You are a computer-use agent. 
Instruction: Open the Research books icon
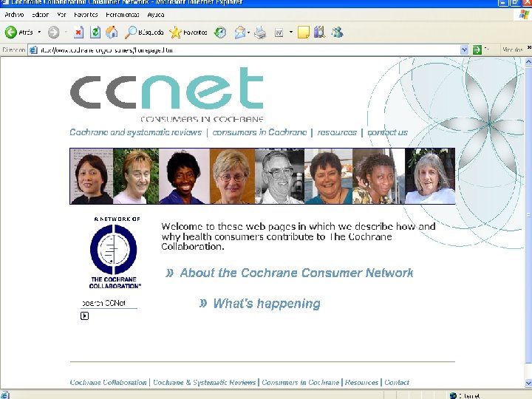point(320,33)
